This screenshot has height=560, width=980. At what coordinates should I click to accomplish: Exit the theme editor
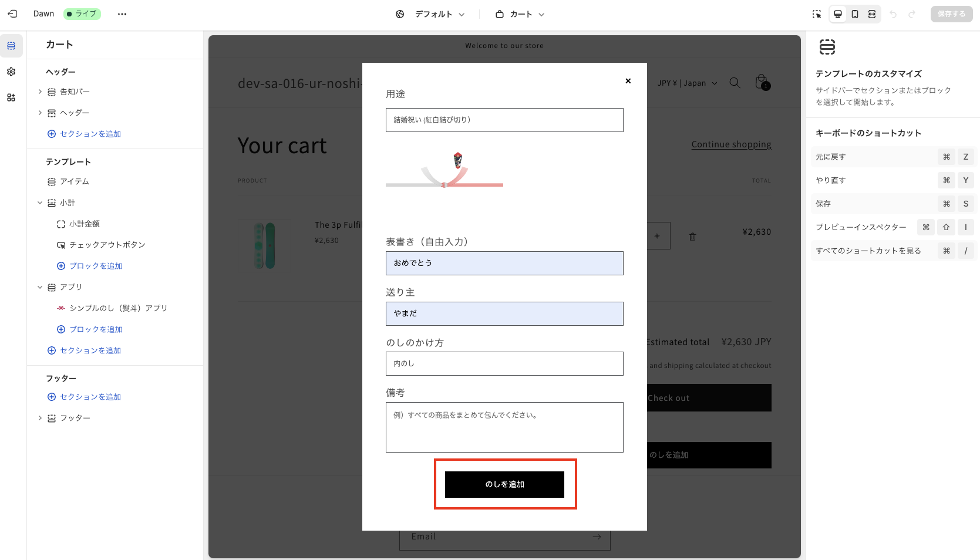12,14
